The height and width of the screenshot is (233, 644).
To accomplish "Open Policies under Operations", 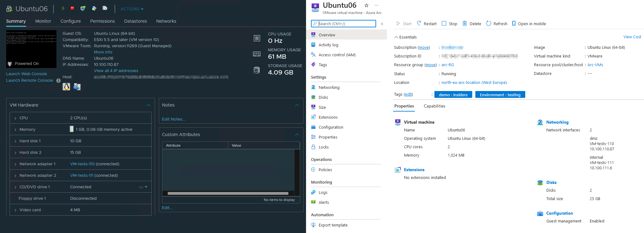I will coord(325,170).
